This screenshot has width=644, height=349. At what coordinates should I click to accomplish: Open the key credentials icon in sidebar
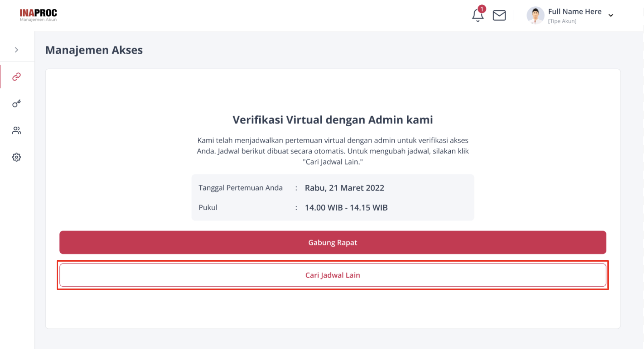16,103
